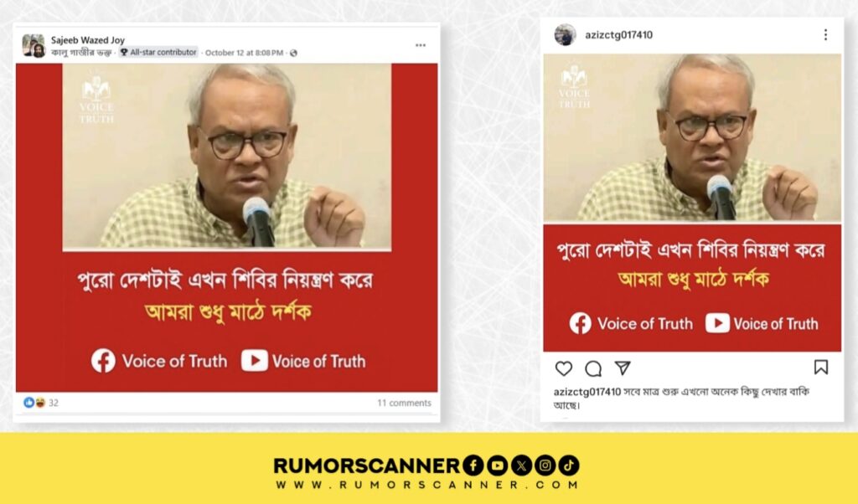Open the Instagram comment bubble icon

(x=593, y=369)
